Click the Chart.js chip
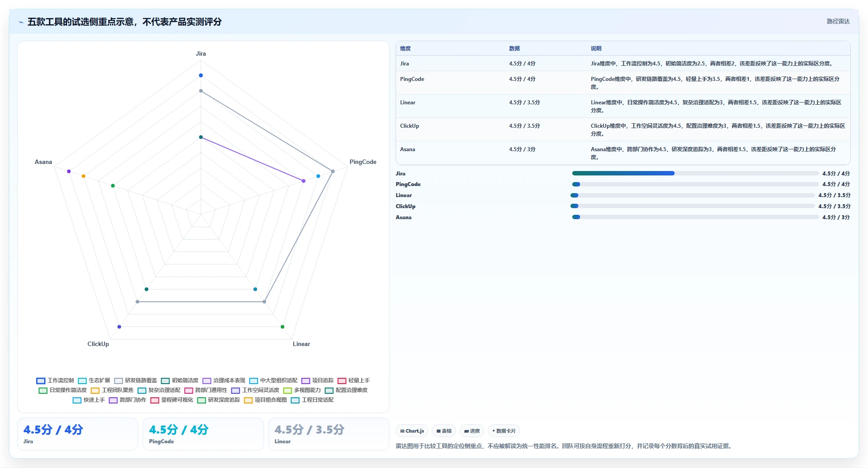This screenshot has width=868, height=468. pyautogui.click(x=412, y=431)
